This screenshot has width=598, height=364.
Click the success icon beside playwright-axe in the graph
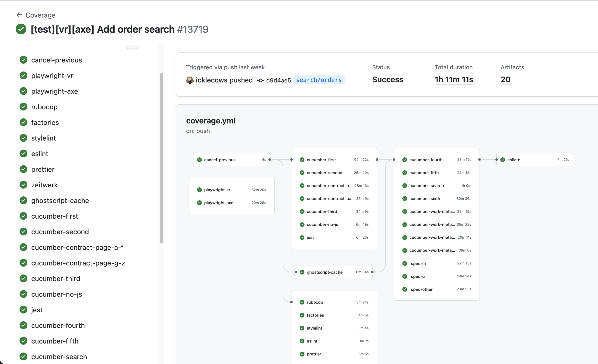(200, 202)
